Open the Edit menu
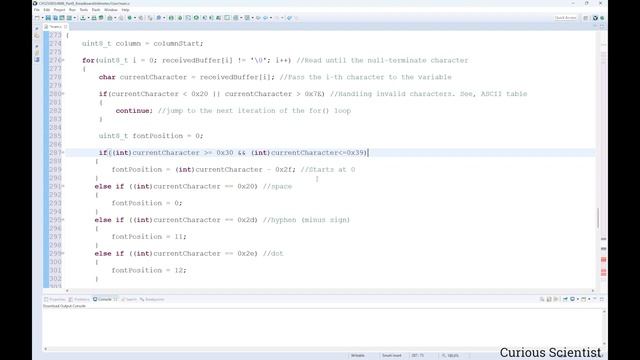 tap(47, 10)
